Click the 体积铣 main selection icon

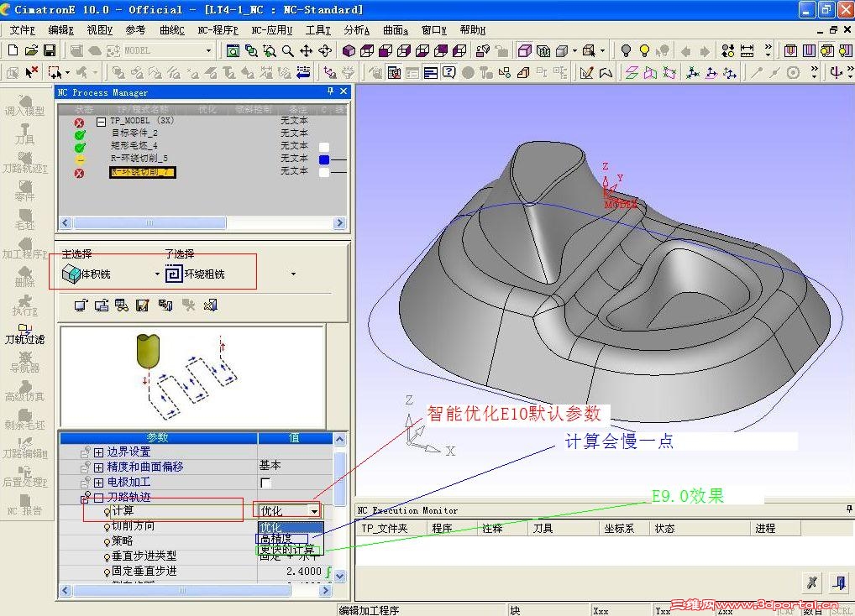71,274
